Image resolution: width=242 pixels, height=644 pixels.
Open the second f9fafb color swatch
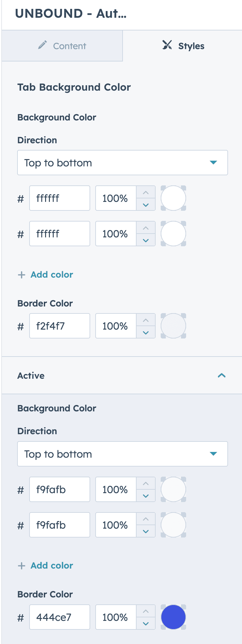[x=173, y=525]
